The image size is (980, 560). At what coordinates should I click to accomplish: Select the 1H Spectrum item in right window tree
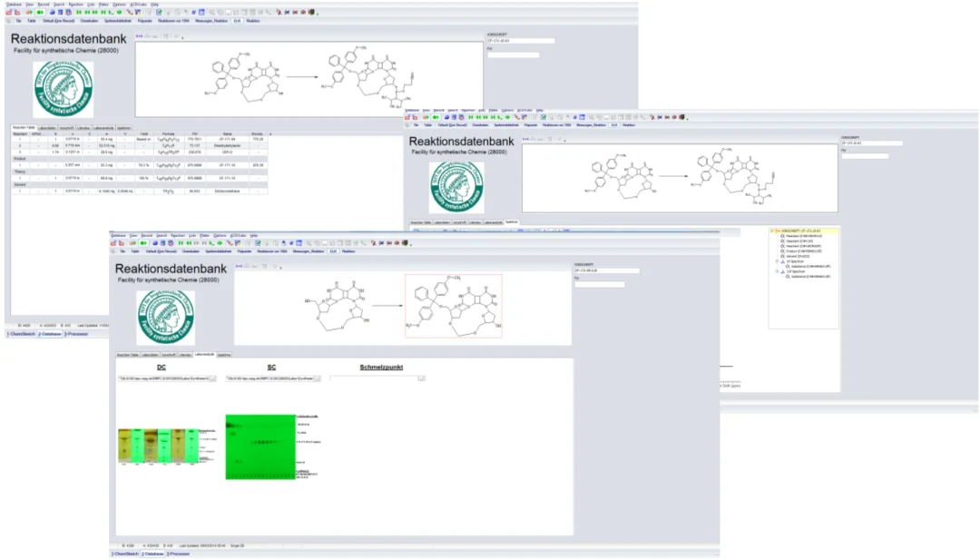(x=795, y=261)
